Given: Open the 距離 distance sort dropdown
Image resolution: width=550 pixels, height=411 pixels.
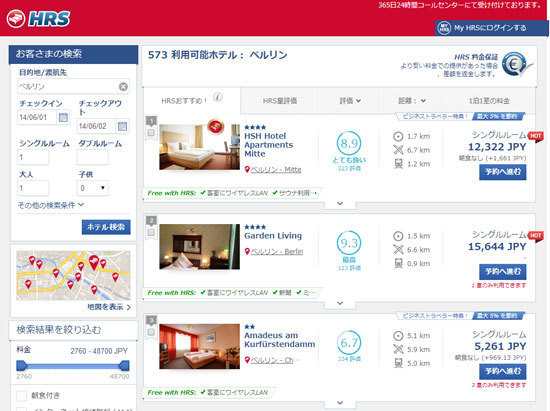Looking at the screenshot, I should point(411,101).
